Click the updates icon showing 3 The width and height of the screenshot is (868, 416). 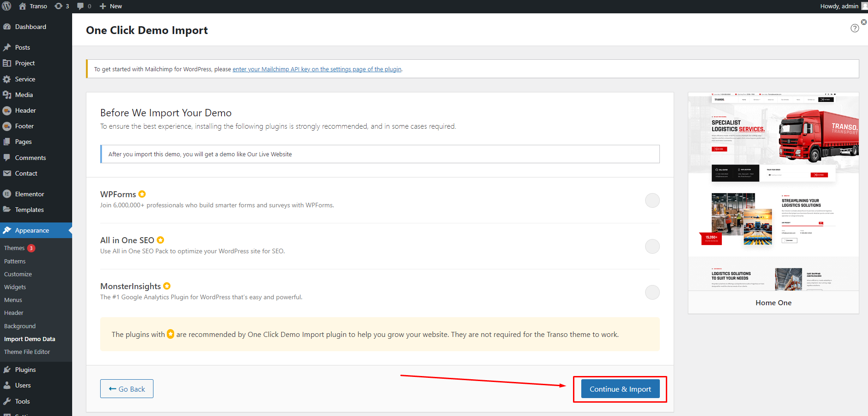click(x=58, y=6)
